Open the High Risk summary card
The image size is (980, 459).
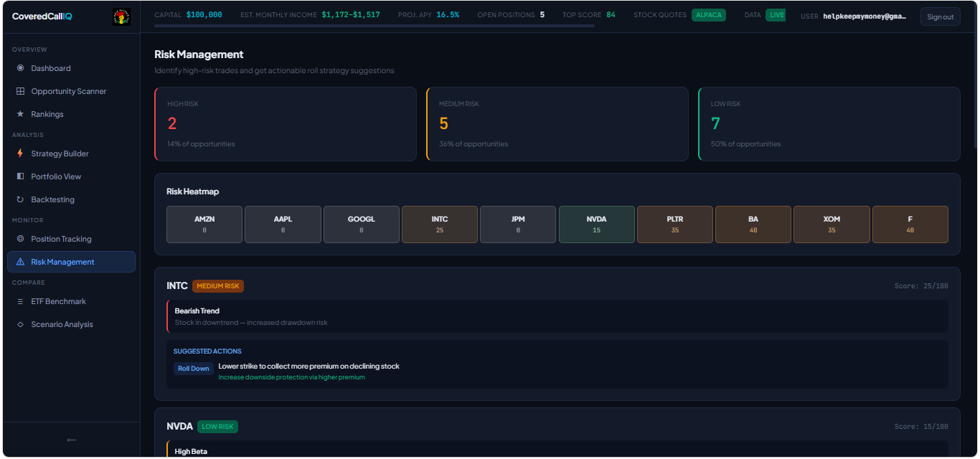point(286,124)
